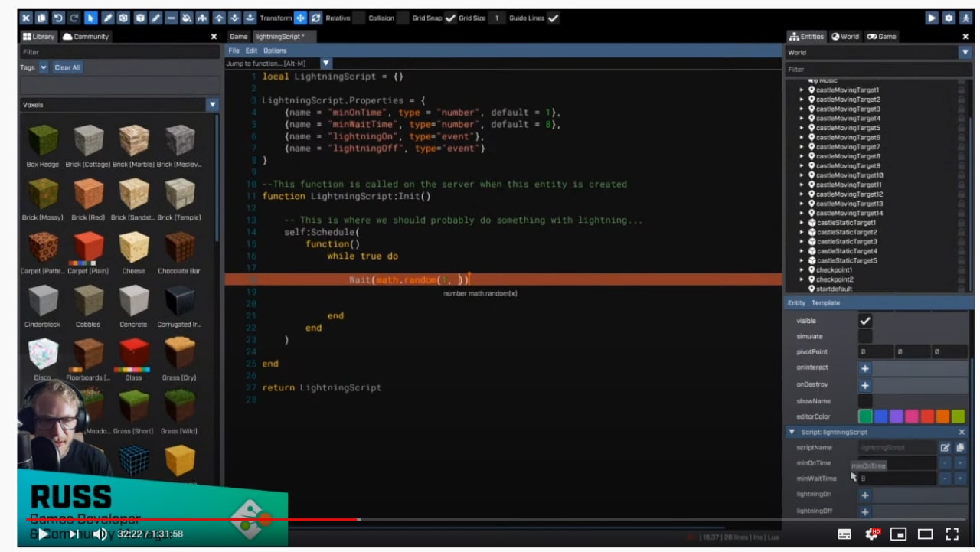Toggle video fullscreen mode

[x=952, y=534]
